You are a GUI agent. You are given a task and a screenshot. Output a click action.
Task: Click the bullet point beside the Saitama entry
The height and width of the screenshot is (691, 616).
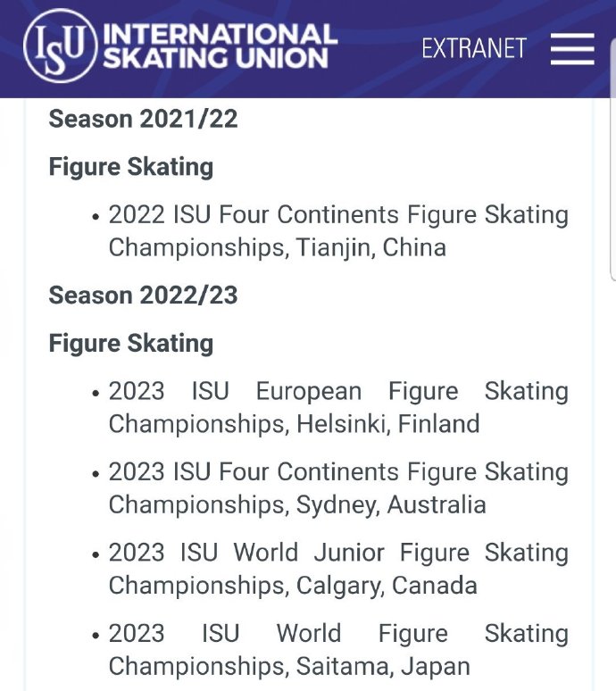[x=96, y=635]
